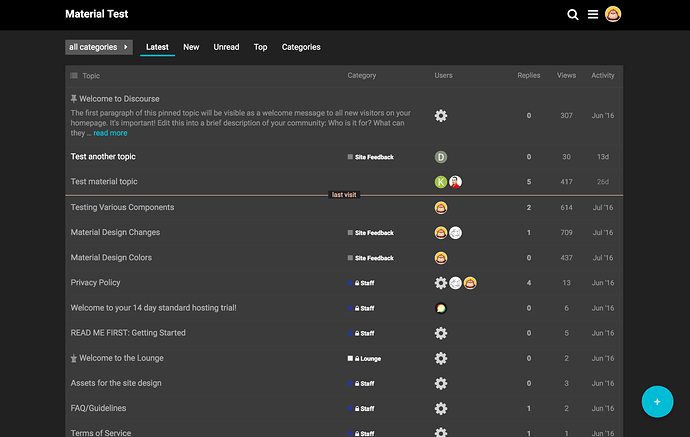690x437 pixels.
Task: Open the search magnifier icon
Action: 573,15
